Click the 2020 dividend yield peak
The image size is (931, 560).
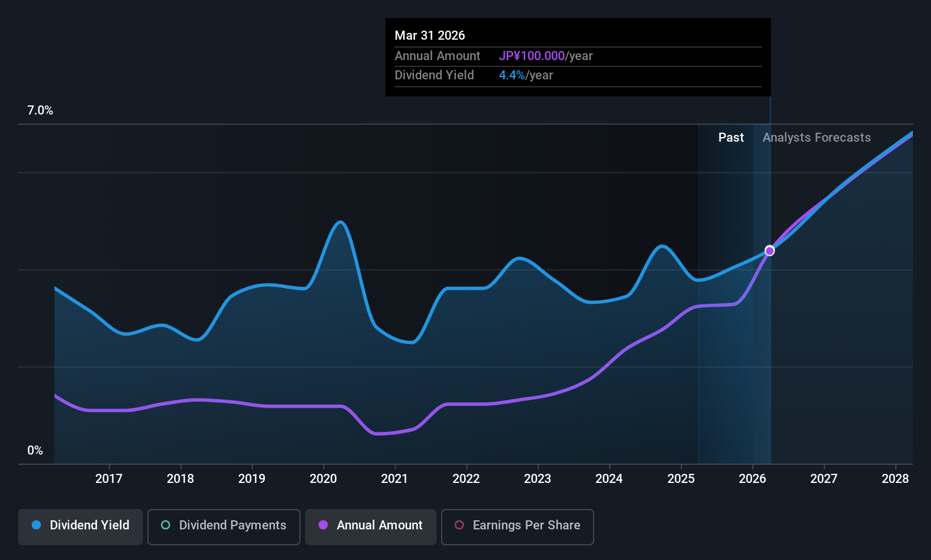[340, 222]
